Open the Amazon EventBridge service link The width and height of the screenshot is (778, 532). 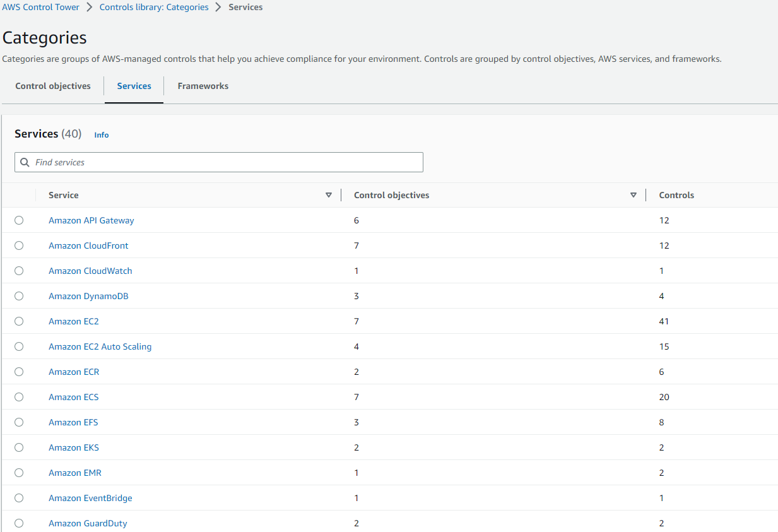point(90,498)
